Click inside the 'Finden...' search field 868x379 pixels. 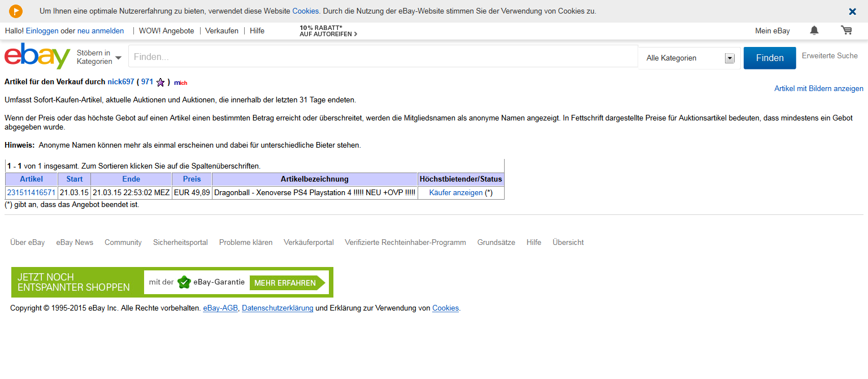point(383,57)
